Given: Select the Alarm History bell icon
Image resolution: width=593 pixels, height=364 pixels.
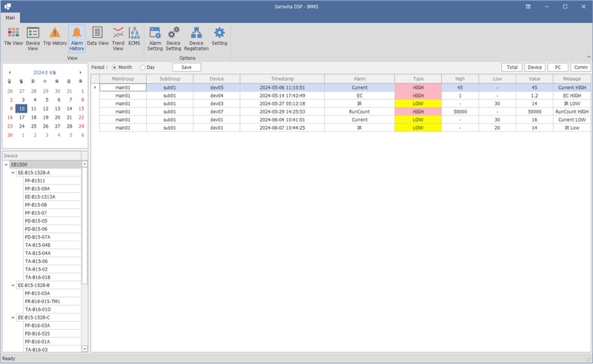Looking at the screenshot, I should pyautogui.click(x=77, y=39).
